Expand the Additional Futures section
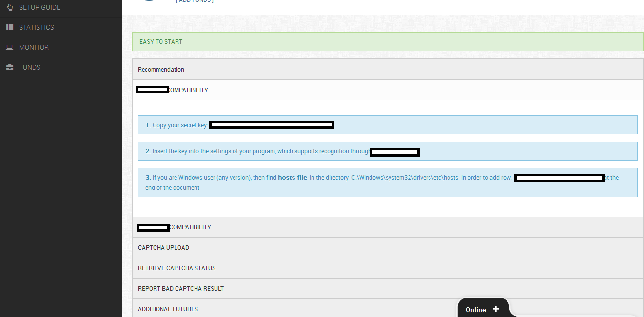 388,309
